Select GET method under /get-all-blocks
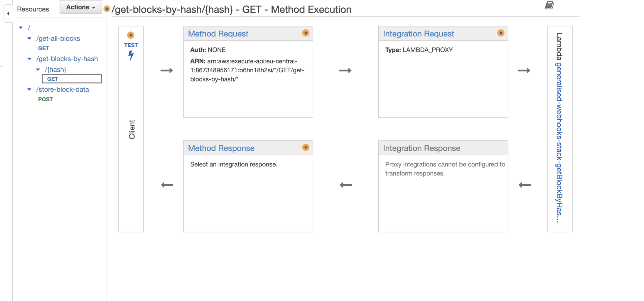Image resolution: width=644 pixels, height=301 pixels. [43, 49]
